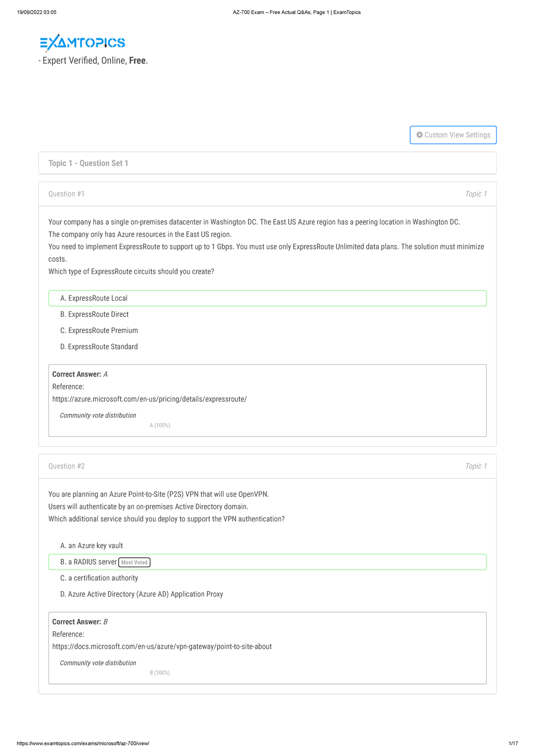Click the ExamTopics logo
Screen dimensions: 535x756
pos(82,43)
